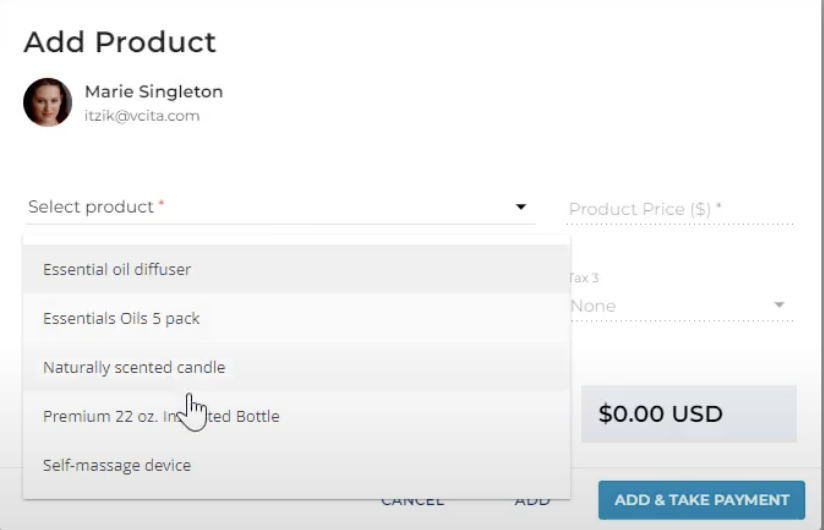Click the Tax 3 'None' value
Viewport: 824px width, 530px height.
pyautogui.click(x=593, y=306)
